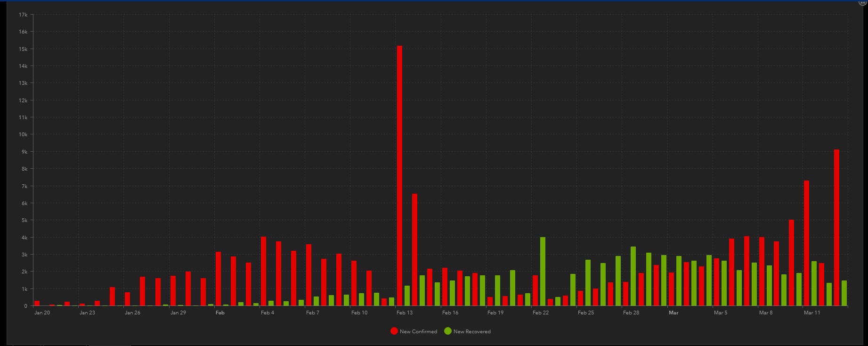Click the 9k y-axis label

tap(24, 152)
